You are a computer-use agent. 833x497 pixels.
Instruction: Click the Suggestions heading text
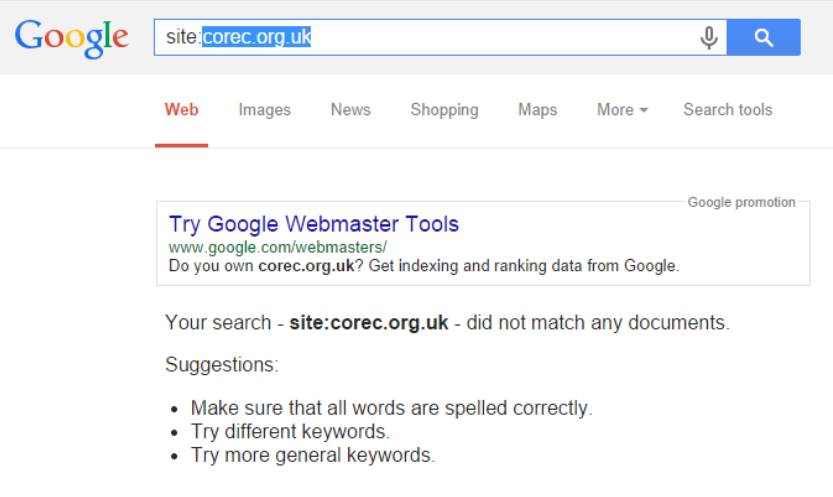coord(222,364)
